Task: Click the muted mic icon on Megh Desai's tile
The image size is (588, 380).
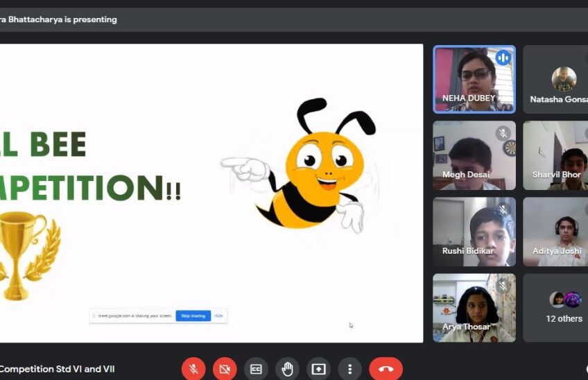Action: click(x=503, y=133)
